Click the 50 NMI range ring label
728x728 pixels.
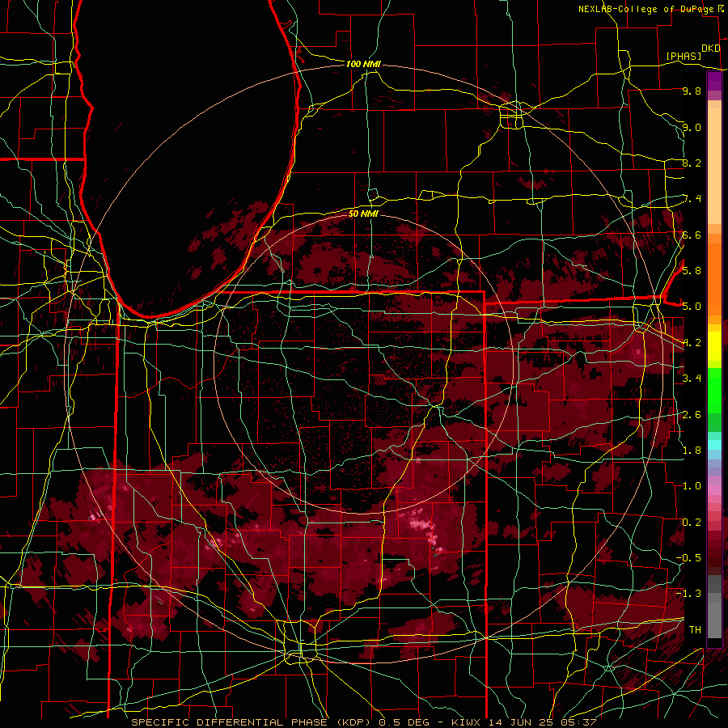(x=363, y=214)
